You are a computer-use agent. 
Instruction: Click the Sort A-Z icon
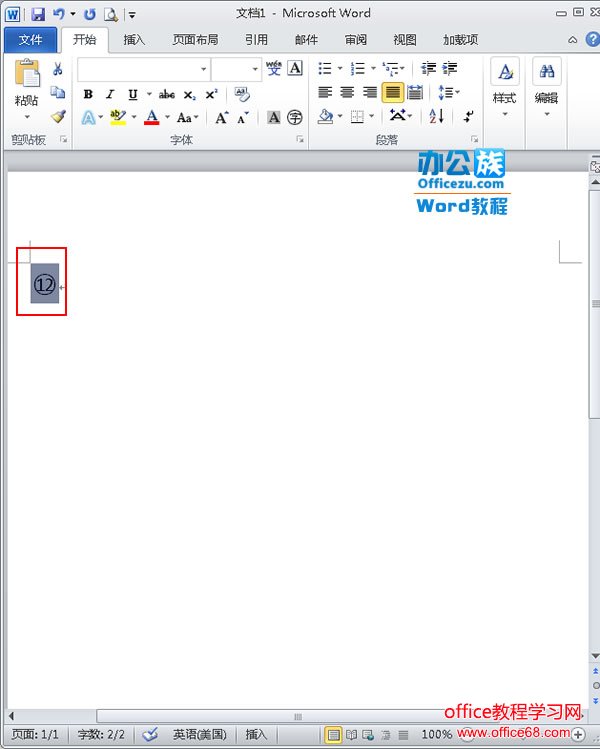437,116
